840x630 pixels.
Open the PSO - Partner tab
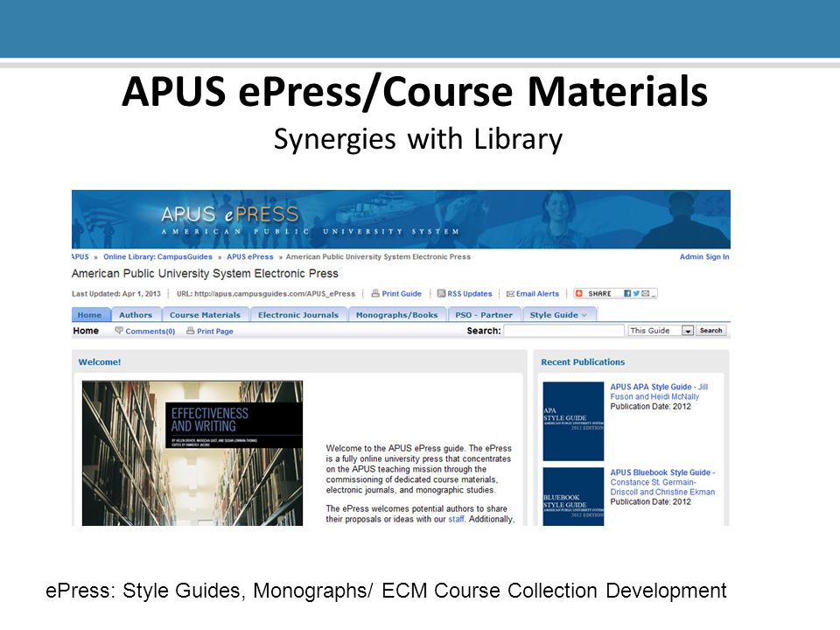[484, 315]
